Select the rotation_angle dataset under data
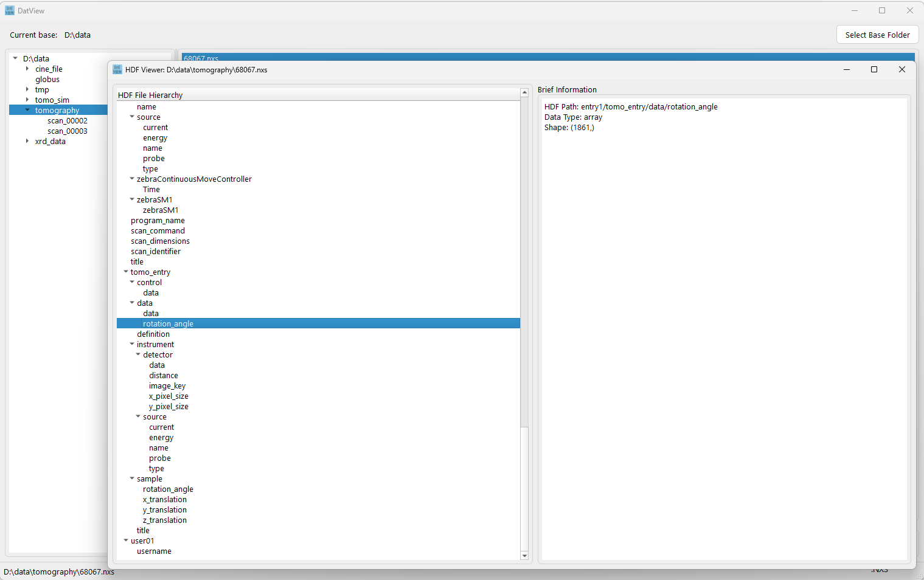924x580 pixels. point(168,324)
